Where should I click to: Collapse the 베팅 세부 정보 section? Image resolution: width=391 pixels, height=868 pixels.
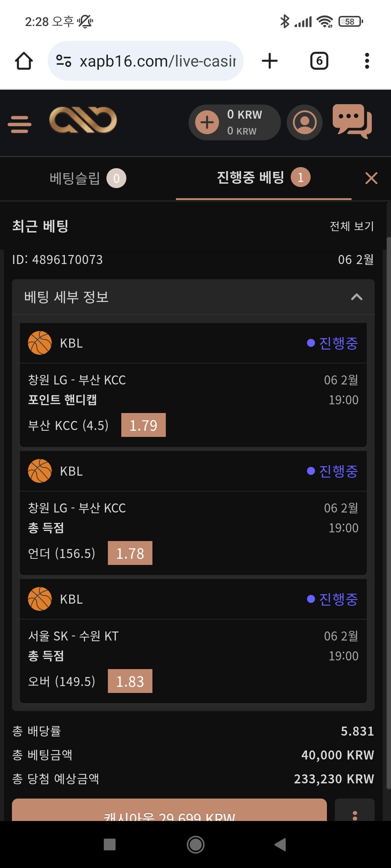pyautogui.click(x=357, y=297)
